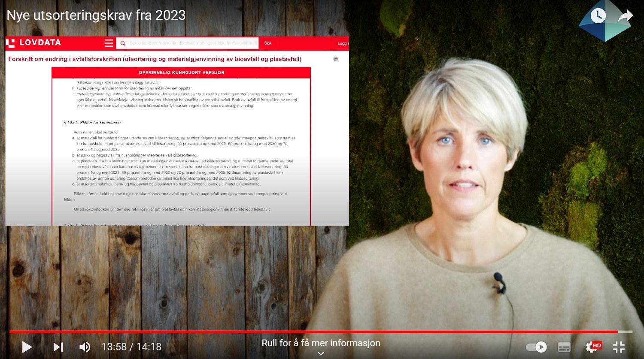Image resolution: width=644 pixels, height=359 pixels.
Task: Skip to the next video
Action: coord(58,347)
